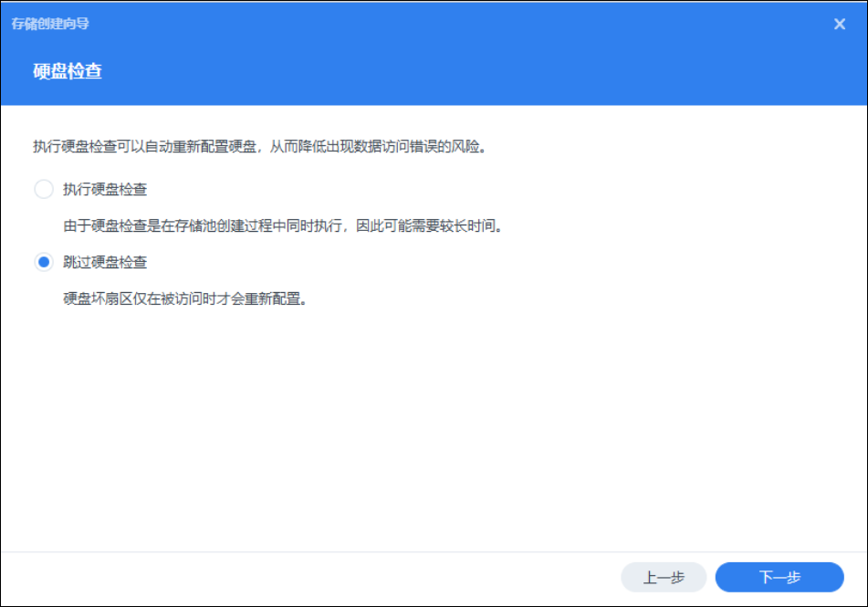Click the note starting with 由于硬盘检查是在存储池

tap(283, 225)
